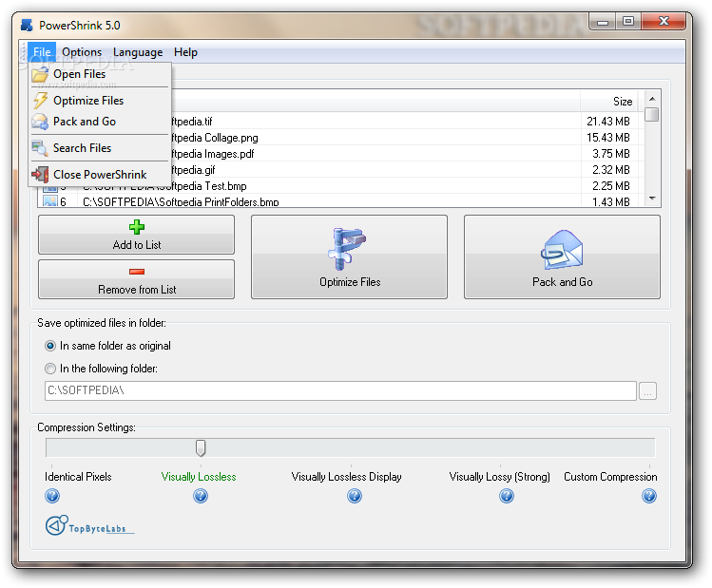Click the file list scrollbar thumb
This screenshot has width=712, height=588.
(x=652, y=114)
